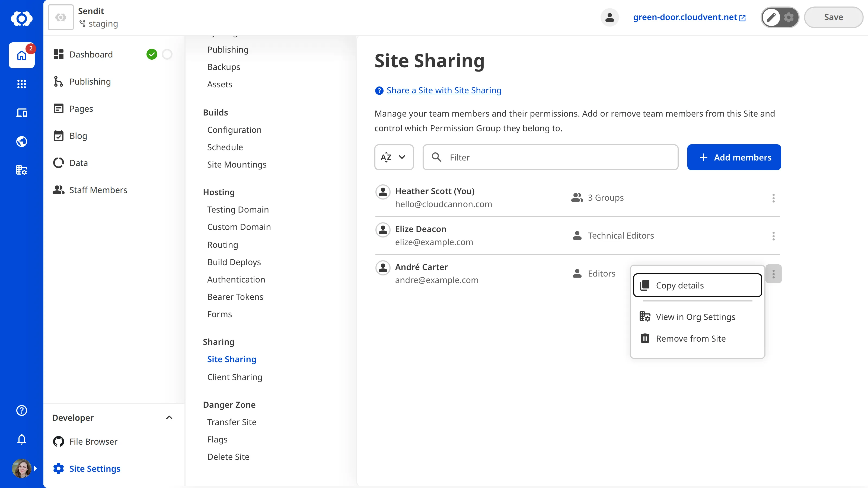Open build Schedule settings
The image size is (868, 488).
click(225, 147)
